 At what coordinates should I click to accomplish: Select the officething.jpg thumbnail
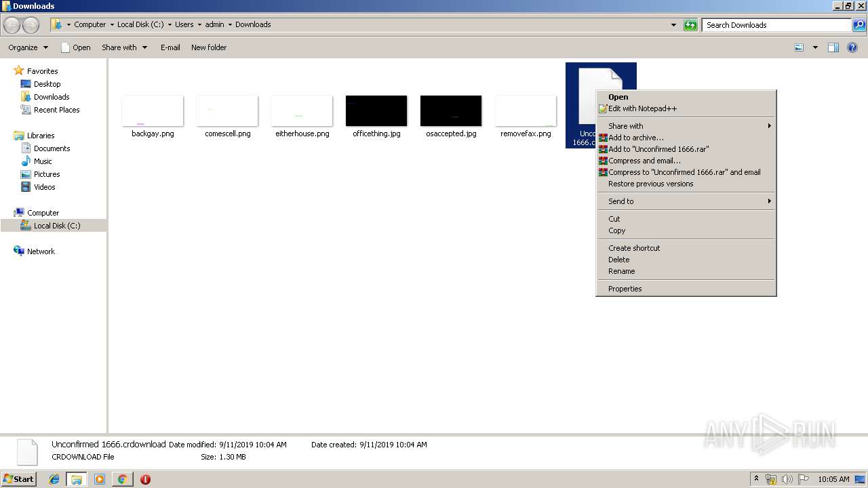pyautogui.click(x=376, y=110)
